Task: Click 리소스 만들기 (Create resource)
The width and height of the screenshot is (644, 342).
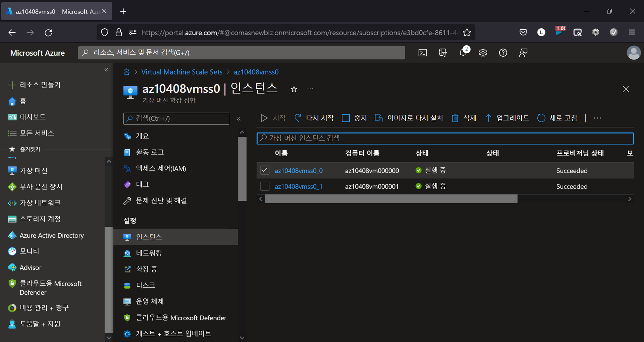Action: tap(34, 85)
